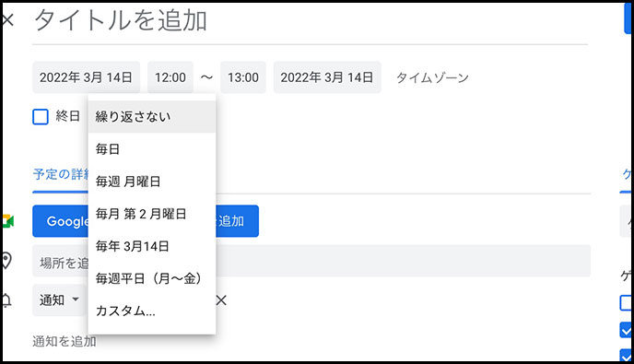Click the Google Meet camera icon
This screenshot has height=364, width=634.
tap(8, 221)
